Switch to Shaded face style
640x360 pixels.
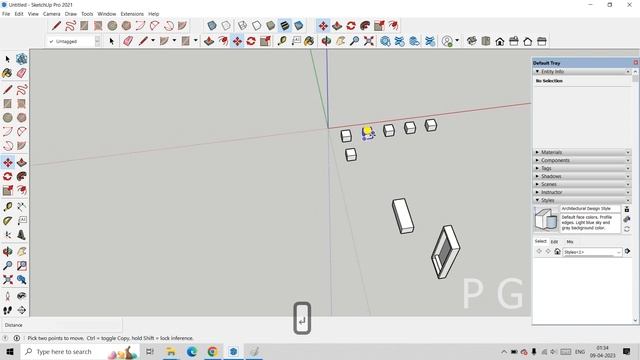click(270, 26)
